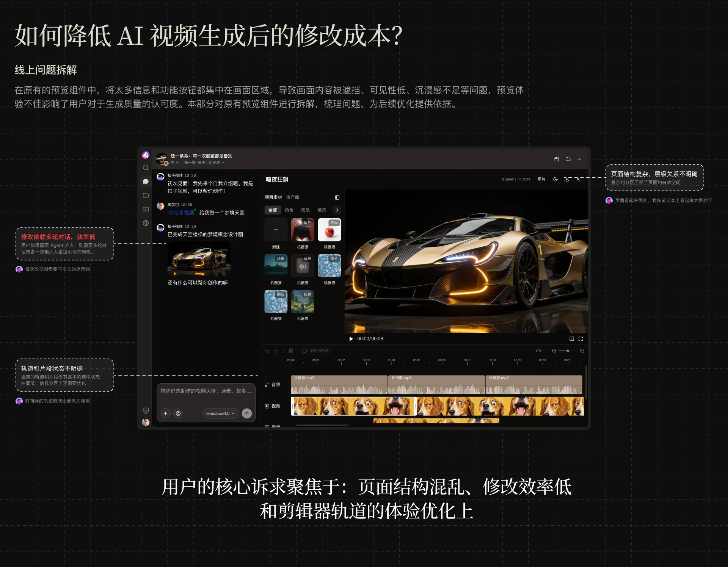
Task: Open search from the left sidebar
Action: click(x=146, y=168)
